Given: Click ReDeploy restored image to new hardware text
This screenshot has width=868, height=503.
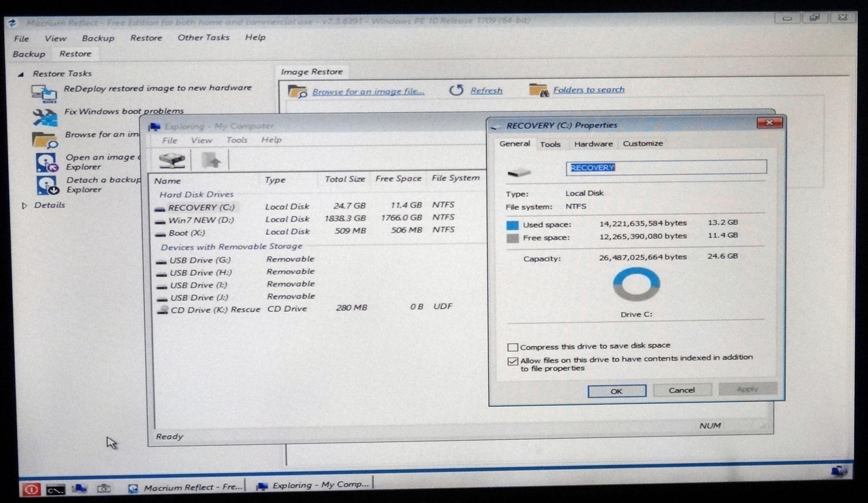Looking at the screenshot, I should pos(157,88).
